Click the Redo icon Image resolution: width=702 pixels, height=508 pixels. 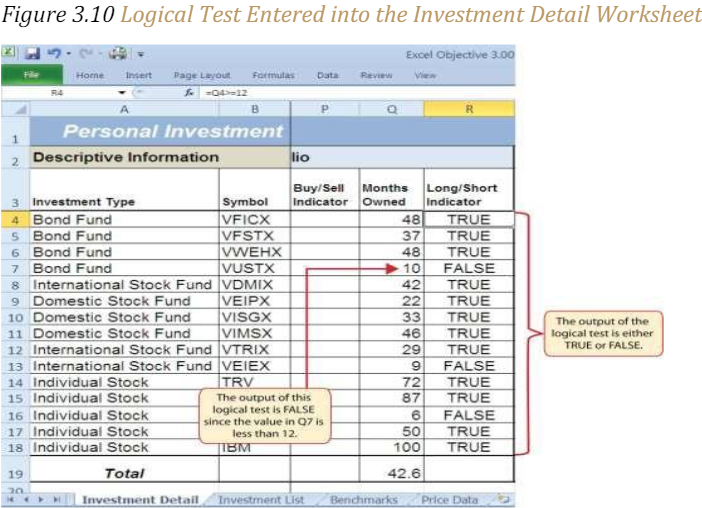coord(86,54)
